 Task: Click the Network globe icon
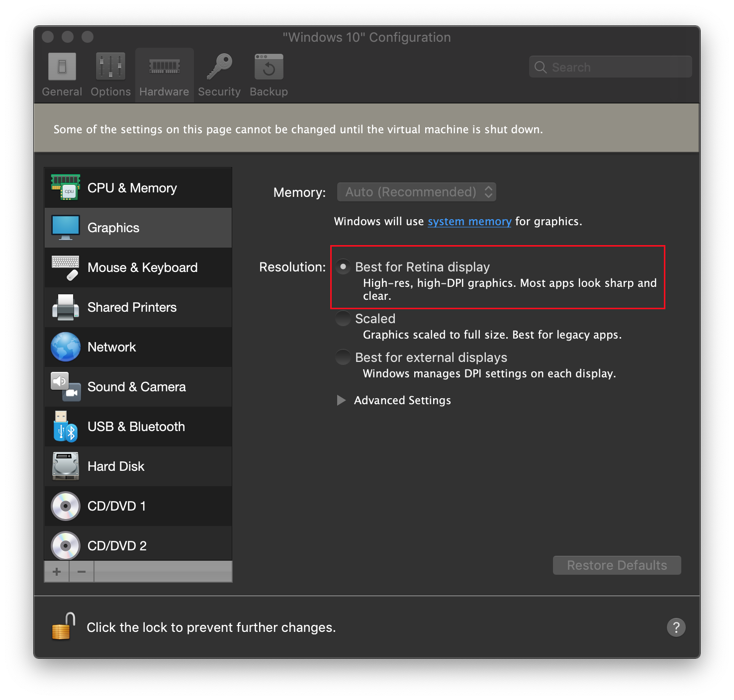click(66, 347)
